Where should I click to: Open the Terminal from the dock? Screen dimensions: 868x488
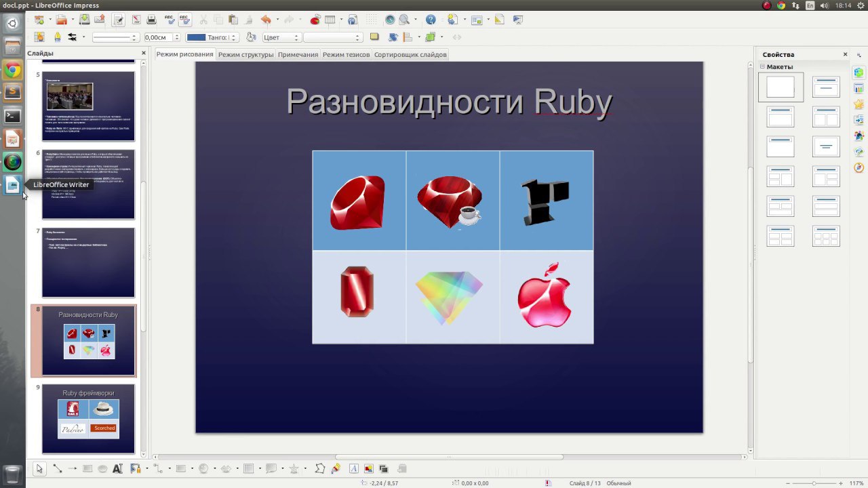[12, 116]
